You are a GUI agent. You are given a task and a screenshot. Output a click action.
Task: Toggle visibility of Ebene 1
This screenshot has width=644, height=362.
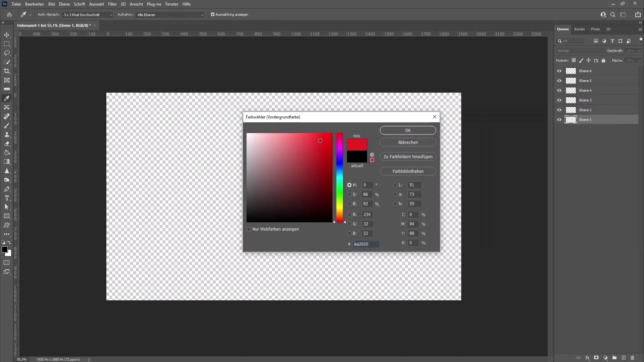[559, 120]
